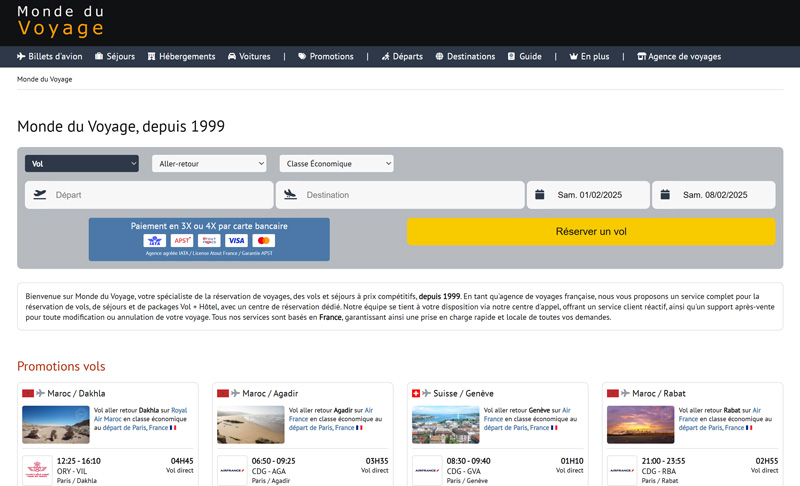Click the Switzerland flag on Genève promotion
800x486 pixels.
pyautogui.click(x=417, y=393)
